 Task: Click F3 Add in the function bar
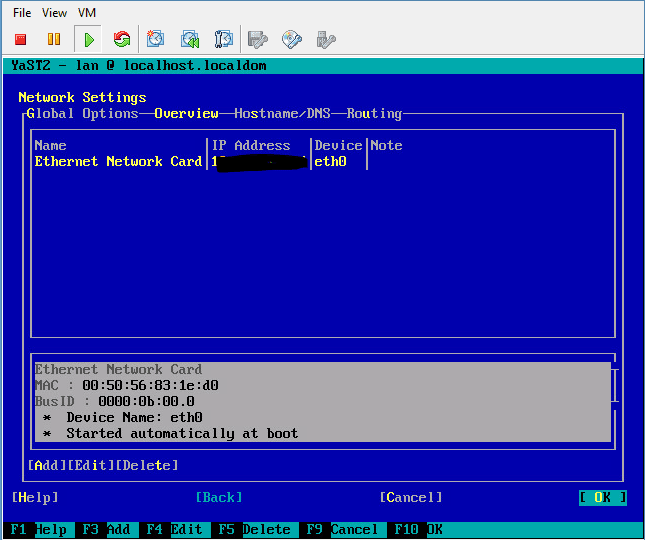click(x=107, y=529)
